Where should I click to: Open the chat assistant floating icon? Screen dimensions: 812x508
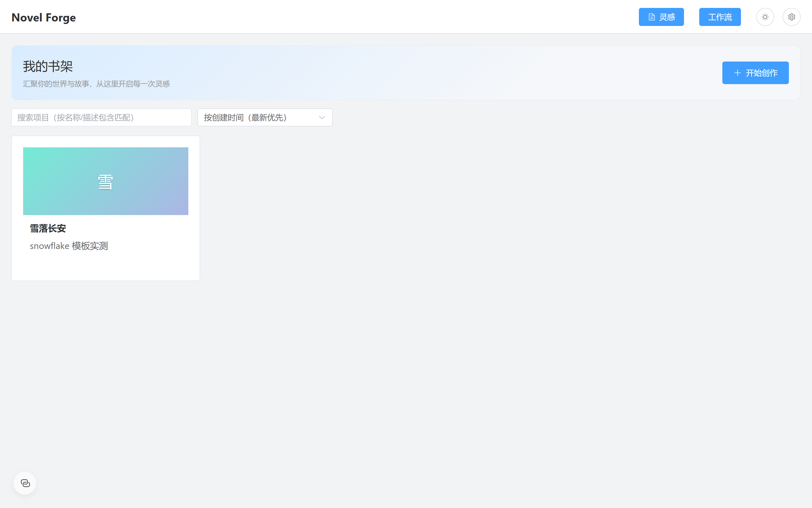coord(25,483)
